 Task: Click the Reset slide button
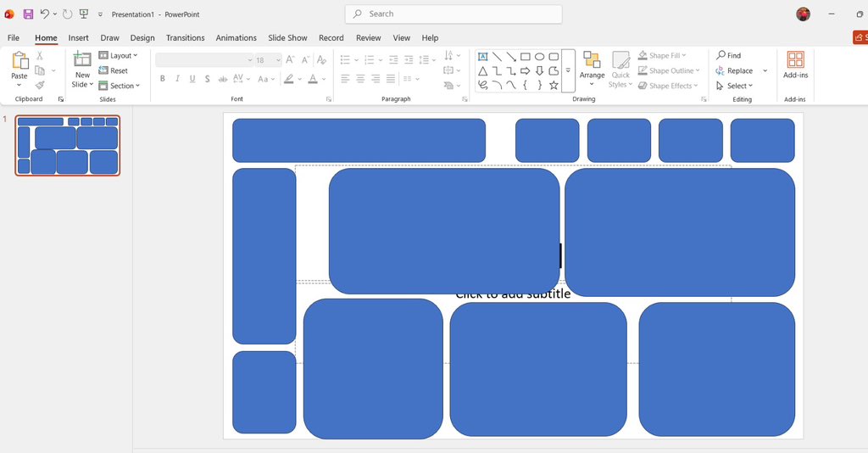pyautogui.click(x=113, y=71)
